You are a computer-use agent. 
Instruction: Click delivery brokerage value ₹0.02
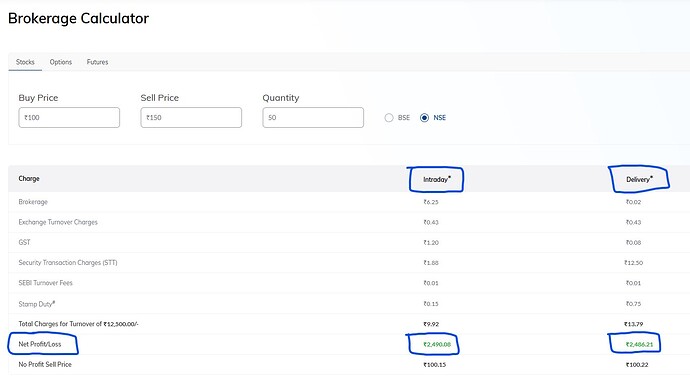633,202
